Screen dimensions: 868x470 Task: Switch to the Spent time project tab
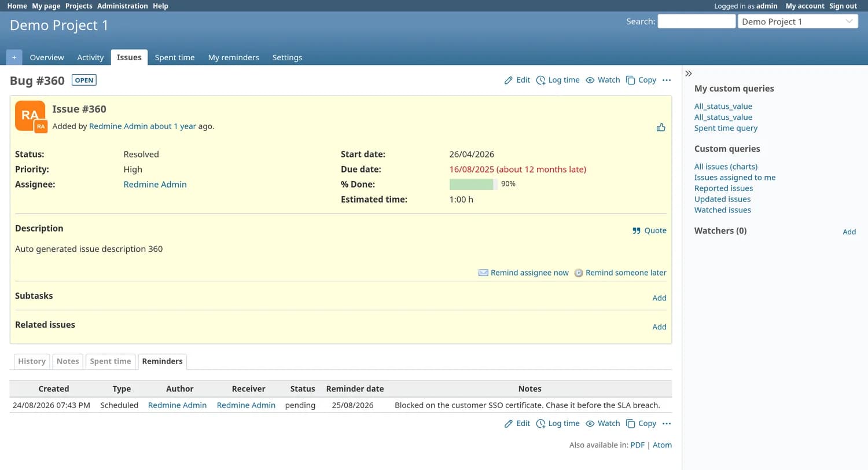tap(175, 57)
